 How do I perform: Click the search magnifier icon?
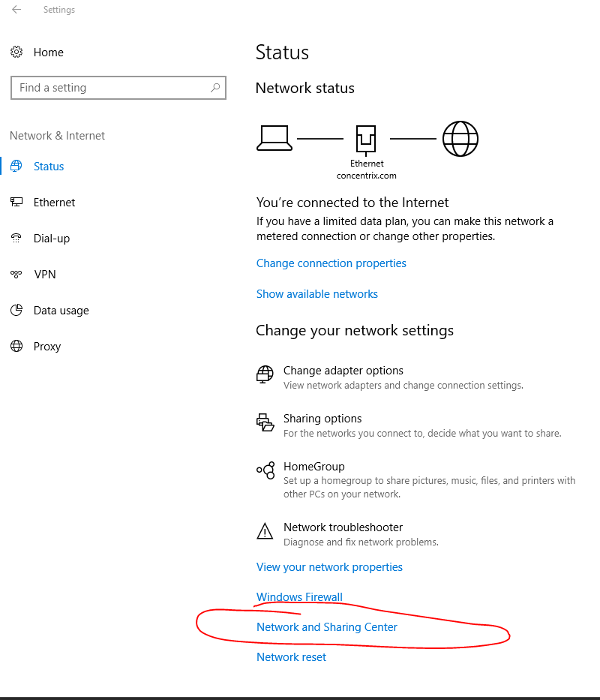click(x=215, y=88)
